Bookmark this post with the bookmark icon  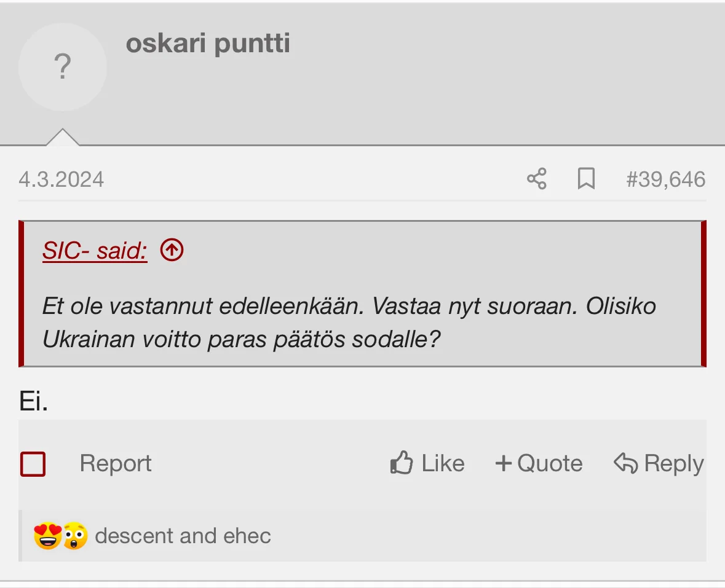[586, 179]
